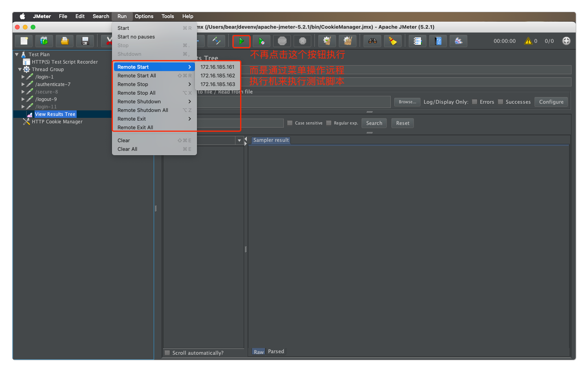Click the warning triangle log icon
The image size is (588, 372).
point(528,41)
